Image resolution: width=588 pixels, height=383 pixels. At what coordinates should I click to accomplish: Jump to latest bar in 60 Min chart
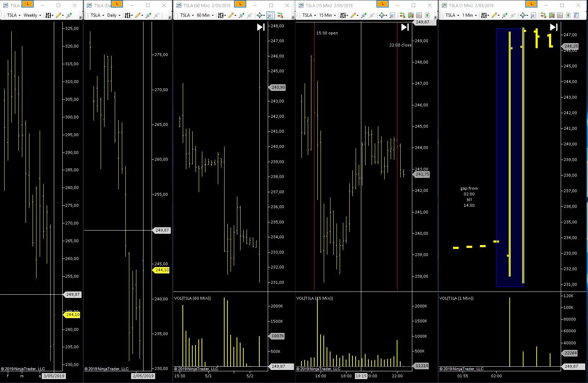point(261,27)
